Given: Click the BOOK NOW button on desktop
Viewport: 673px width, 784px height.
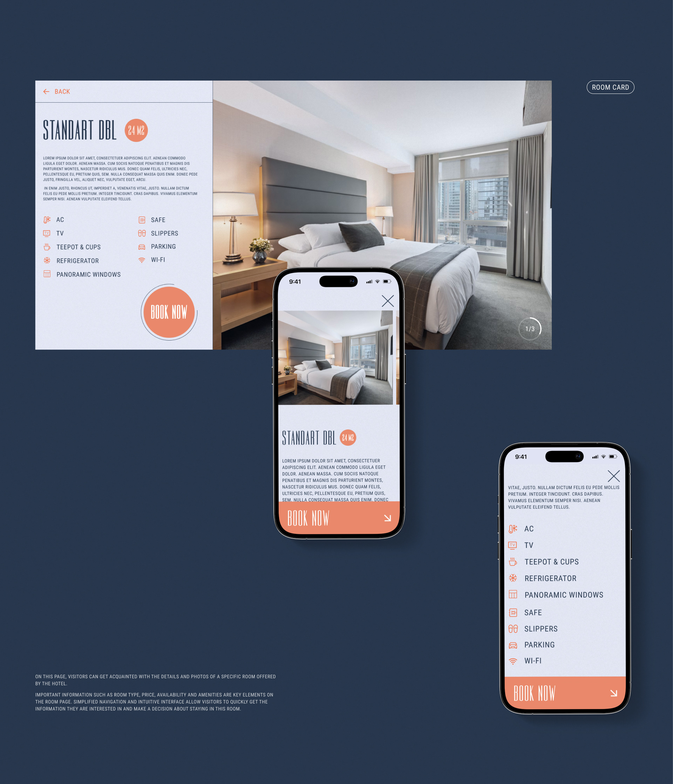Looking at the screenshot, I should tap(168, 311).
